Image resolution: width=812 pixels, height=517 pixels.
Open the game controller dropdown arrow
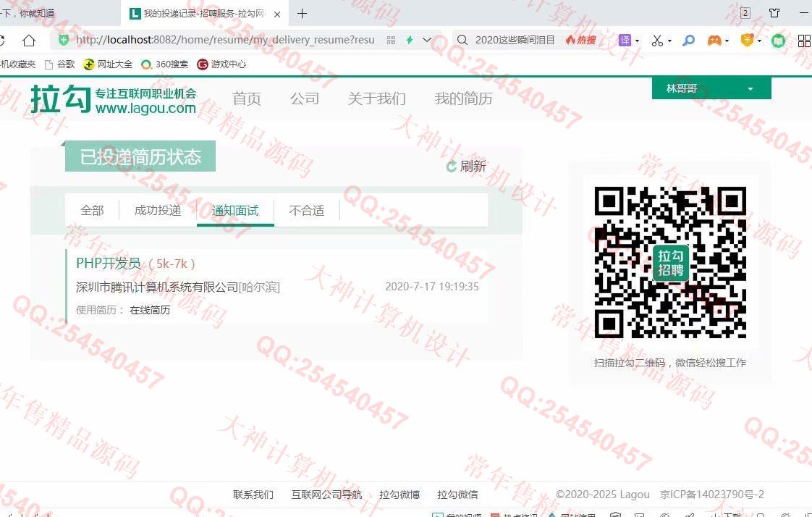727,41
